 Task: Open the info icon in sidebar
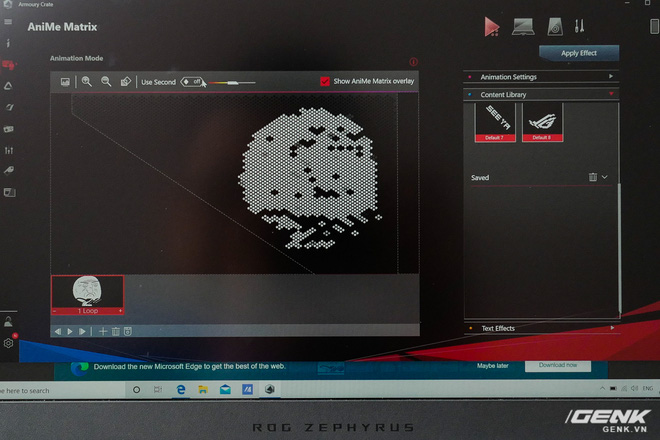(8, 43)
